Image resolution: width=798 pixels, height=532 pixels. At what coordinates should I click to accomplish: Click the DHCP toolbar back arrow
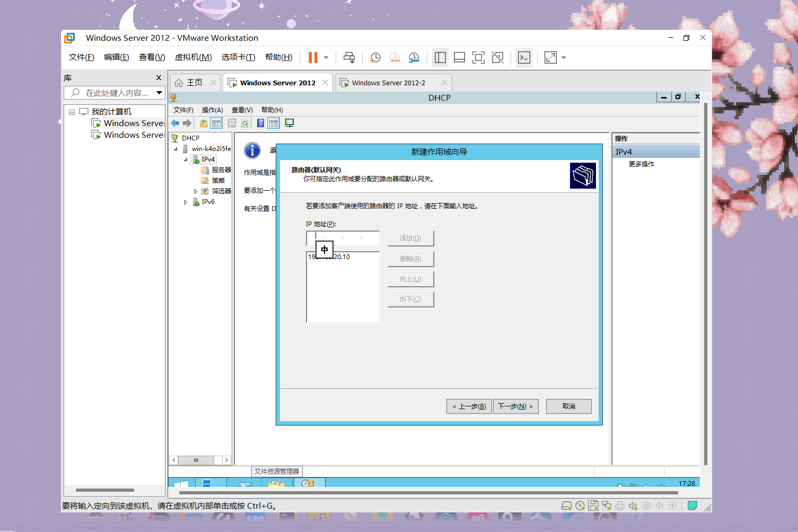(175, 123)
